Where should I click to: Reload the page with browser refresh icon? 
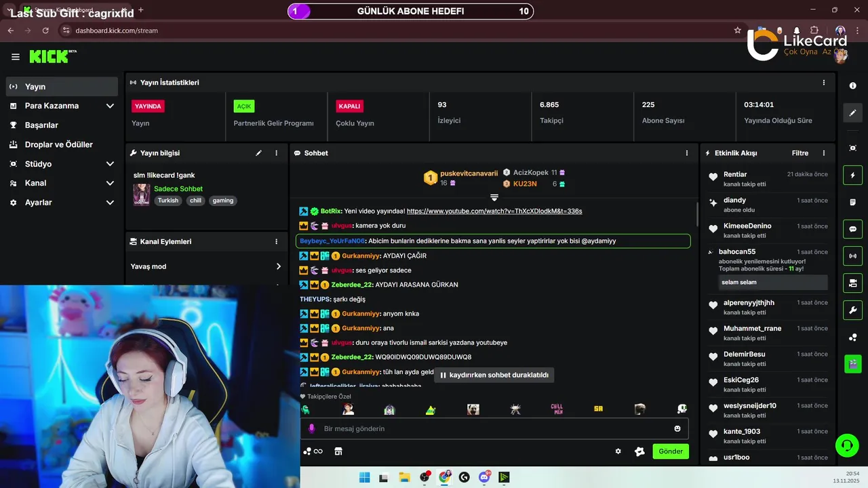45,30
